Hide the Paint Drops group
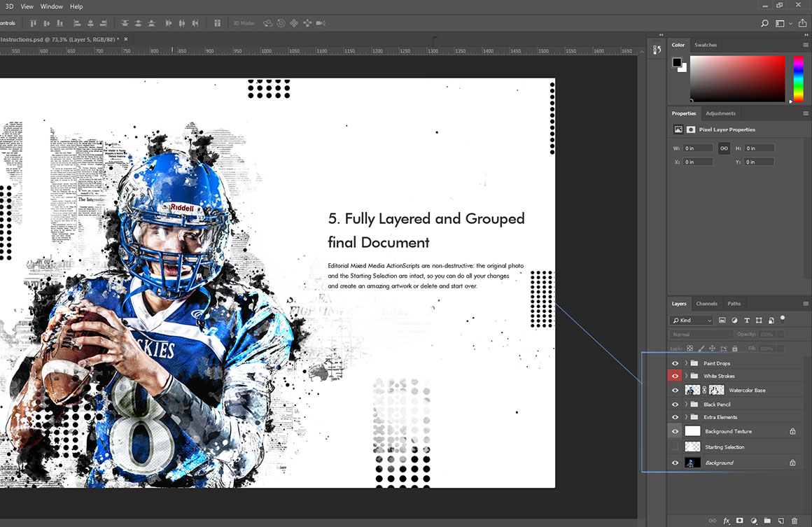 [x=675, y=363]
